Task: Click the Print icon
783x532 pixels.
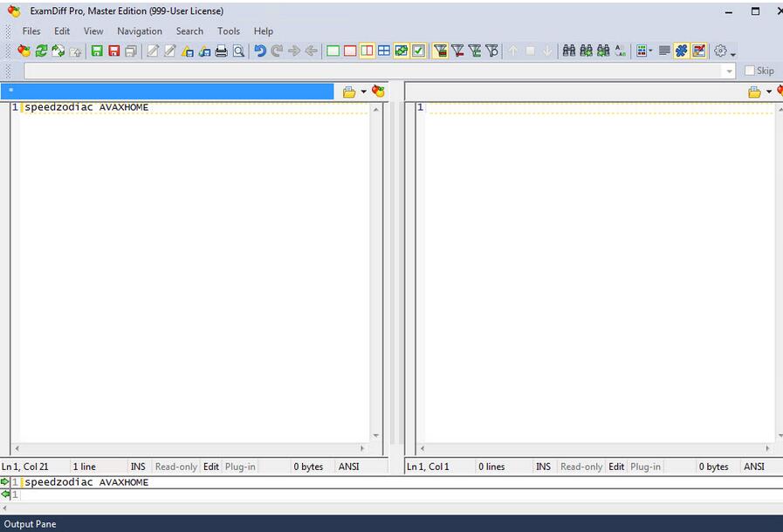Action: tap(221, 51)
